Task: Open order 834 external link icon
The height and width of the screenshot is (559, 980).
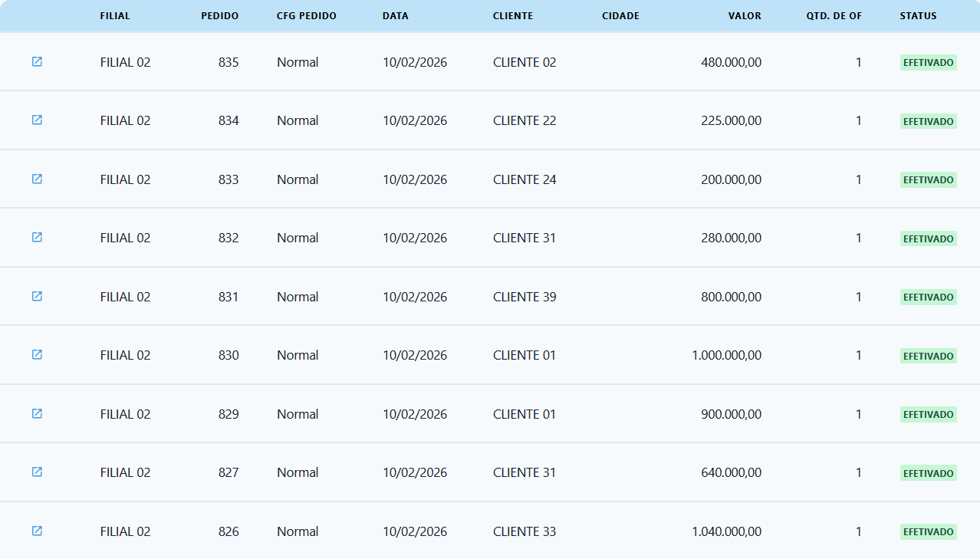Action: point(37,120)
